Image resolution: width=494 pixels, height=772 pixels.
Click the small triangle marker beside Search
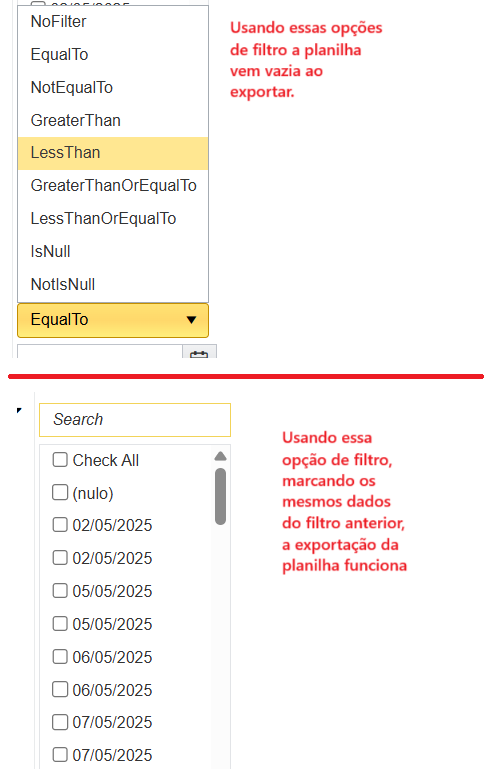[x=19, y=410]
